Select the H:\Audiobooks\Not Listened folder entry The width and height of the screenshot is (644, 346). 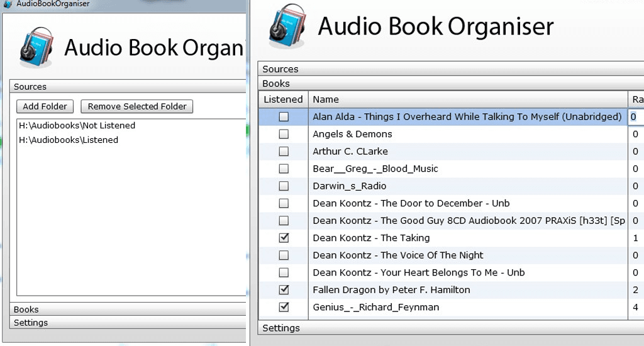tap(77, 126)
